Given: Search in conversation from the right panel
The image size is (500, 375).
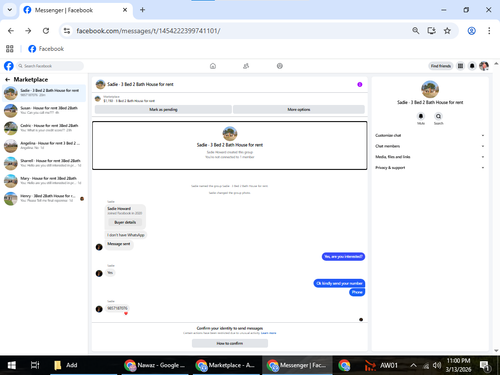Looking at the screenshot, I should (x=438, y=116).
